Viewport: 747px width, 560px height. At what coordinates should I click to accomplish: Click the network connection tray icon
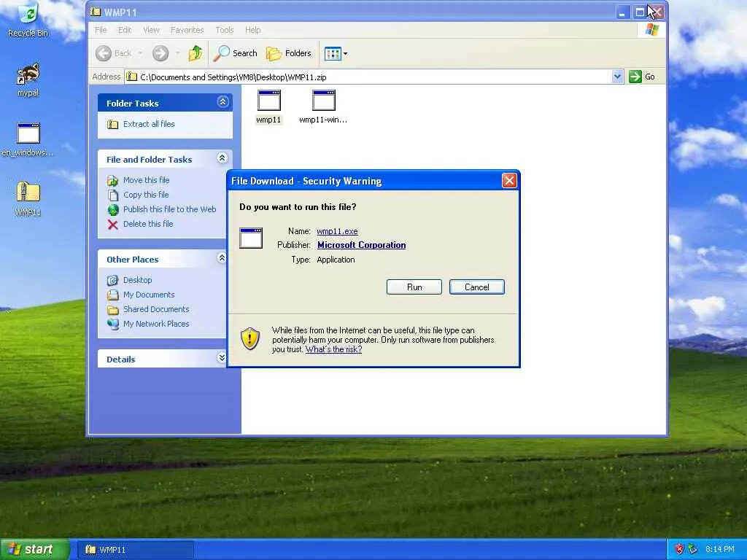click(693, 549)
